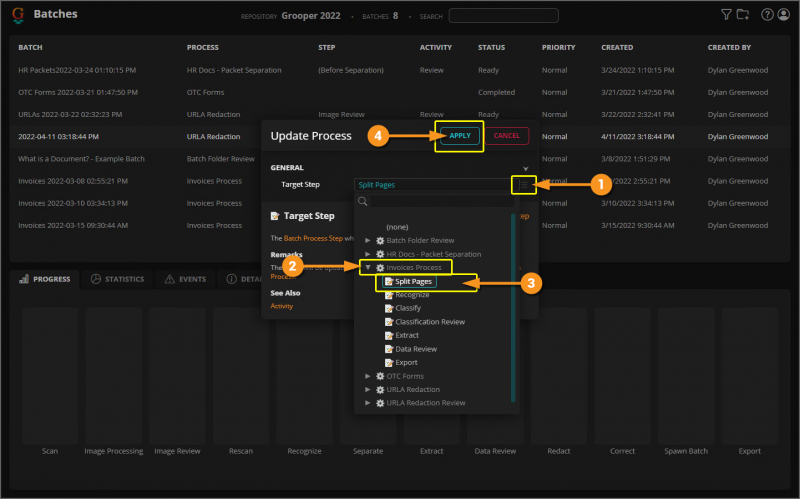Click the CANCEL button

click(507, 136)
